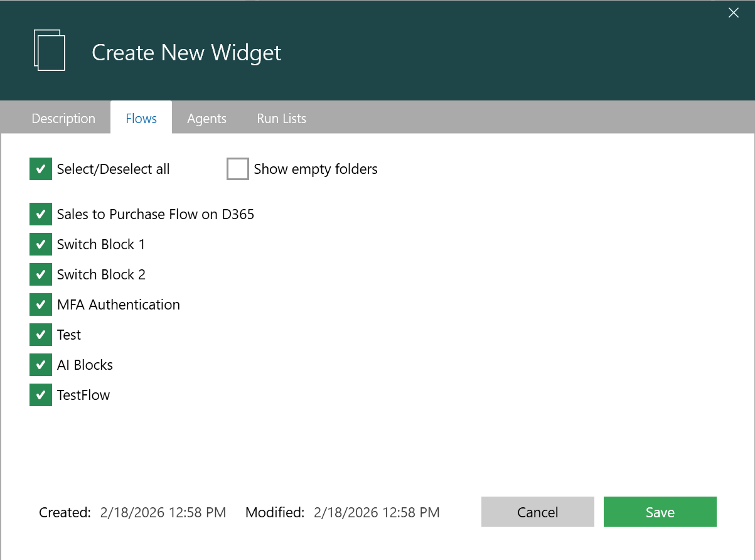Select the Flows tab

pyautogui.click(x=141, y=119)
